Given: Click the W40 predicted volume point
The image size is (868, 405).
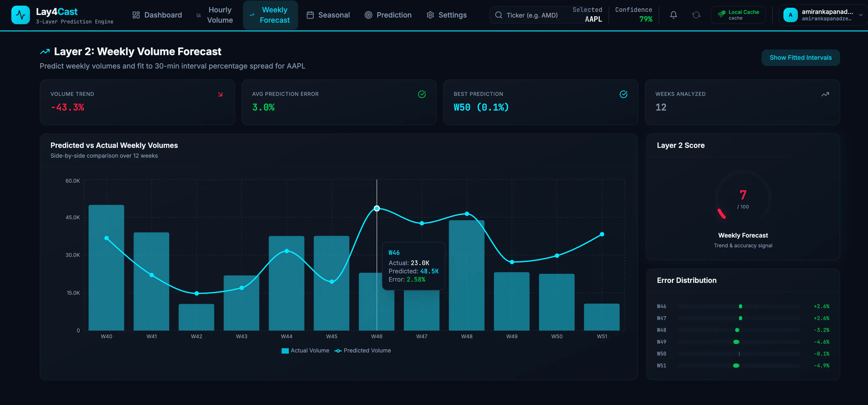Looking at the screenshot, I should [107, 238].
